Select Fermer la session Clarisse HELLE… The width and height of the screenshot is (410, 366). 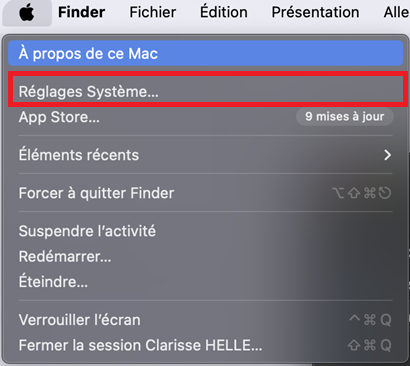pos(206,345)
